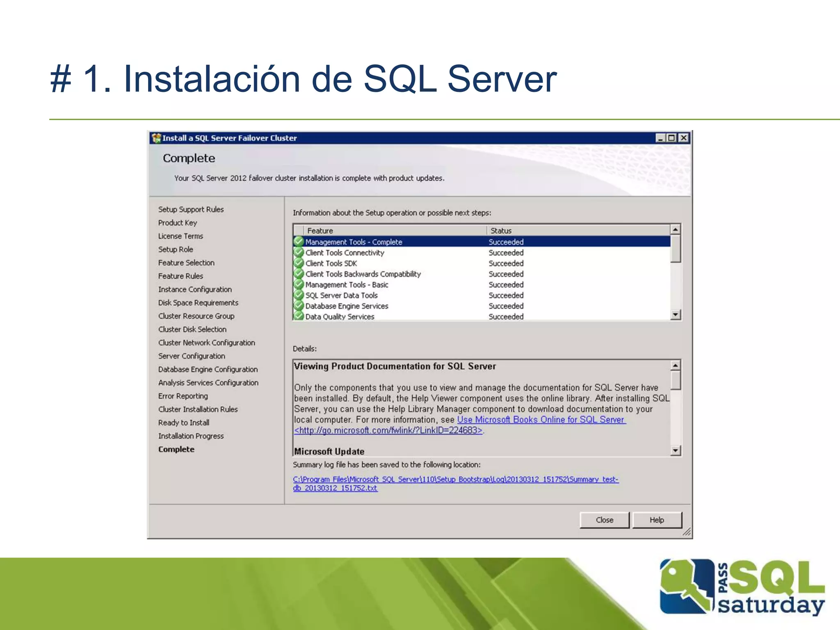Maximize the Failover Cluster setup window

(x=671, y=138)
